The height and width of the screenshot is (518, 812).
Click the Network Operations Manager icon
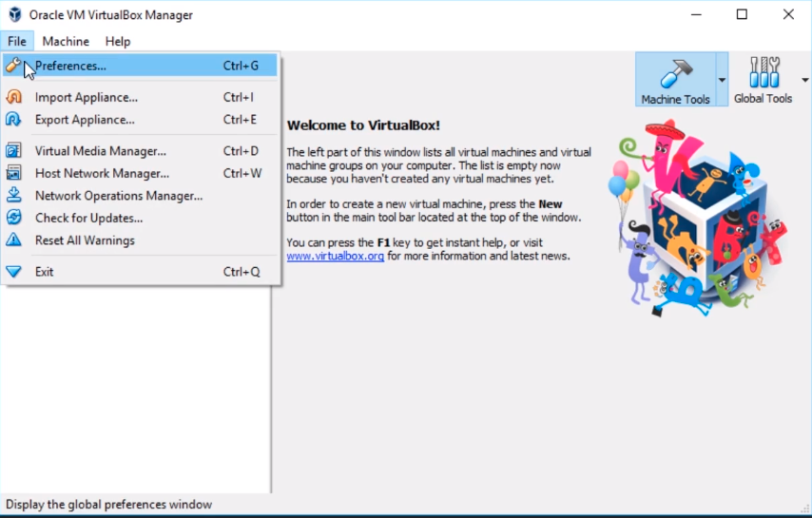tap(13, 196)
